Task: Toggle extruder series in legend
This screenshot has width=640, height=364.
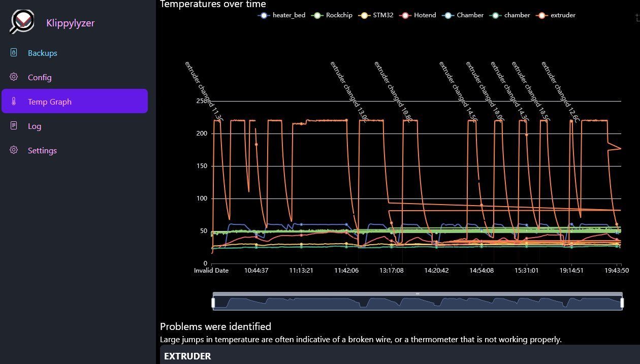Action: (x=556, y=15)
